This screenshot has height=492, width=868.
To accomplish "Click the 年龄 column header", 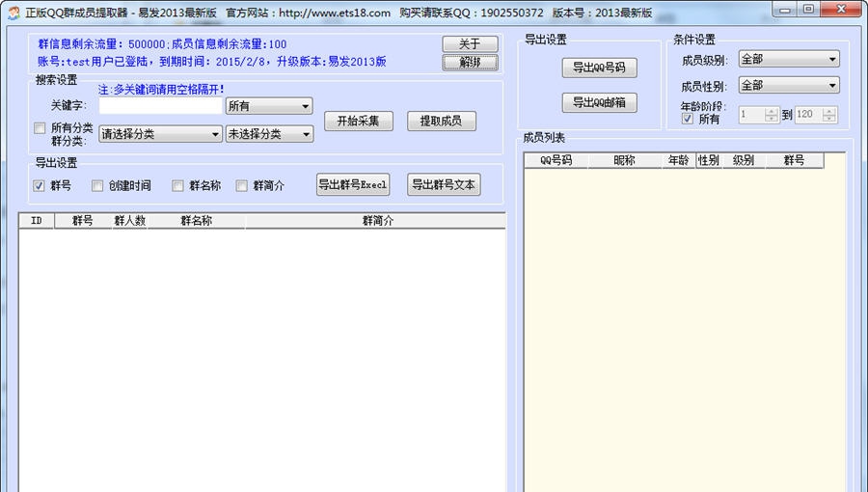I will (679, 160).
